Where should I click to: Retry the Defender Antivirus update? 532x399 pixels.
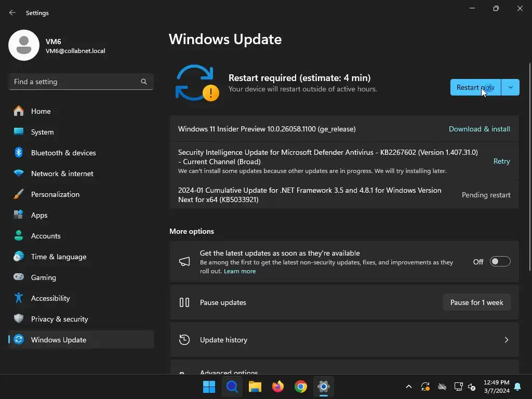click(501, 161)
